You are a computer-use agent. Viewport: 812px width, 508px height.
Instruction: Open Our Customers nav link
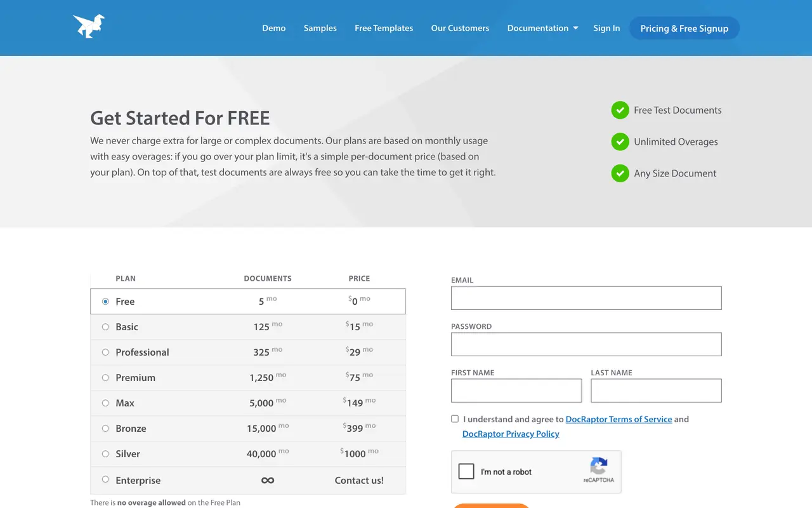(460, 28)
